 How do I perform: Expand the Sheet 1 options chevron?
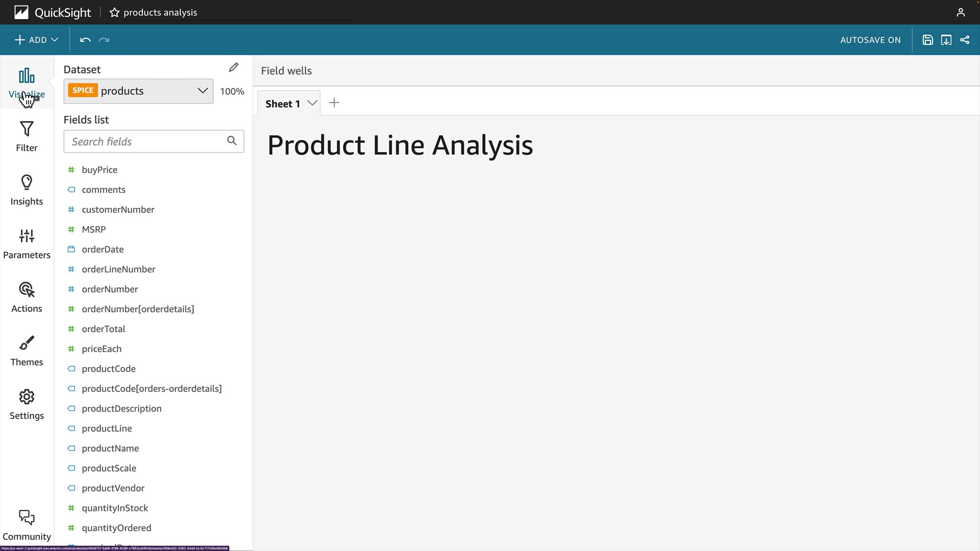coord(312,103)
